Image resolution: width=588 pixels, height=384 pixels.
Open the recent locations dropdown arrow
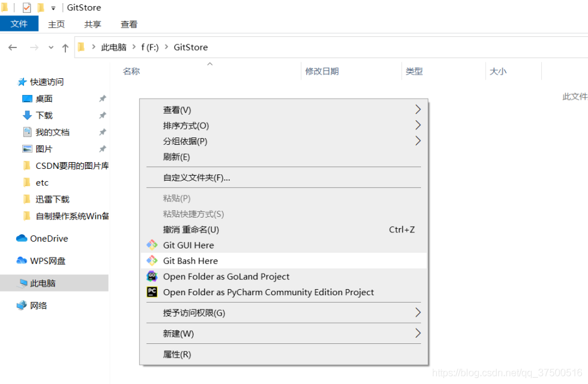tap(51, 47)
